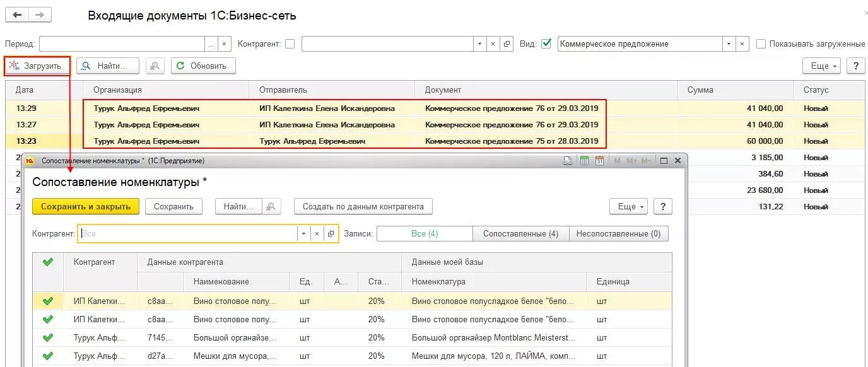Screen dimensions: 868x367
Task: Open help in incoming documents toolbar
Action: pyautogui.click(x=855, y=66)
